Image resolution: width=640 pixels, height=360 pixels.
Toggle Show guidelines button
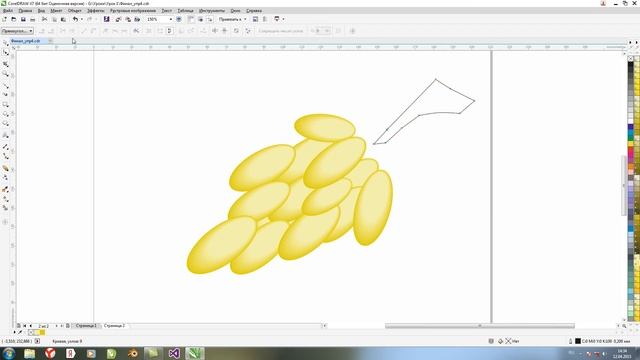pos(209,19)
